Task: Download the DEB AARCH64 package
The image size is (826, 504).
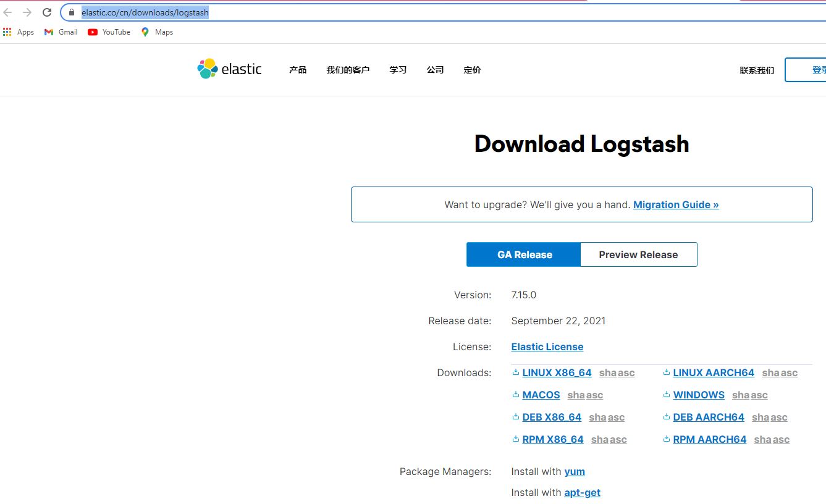Action: coord(709,417)
